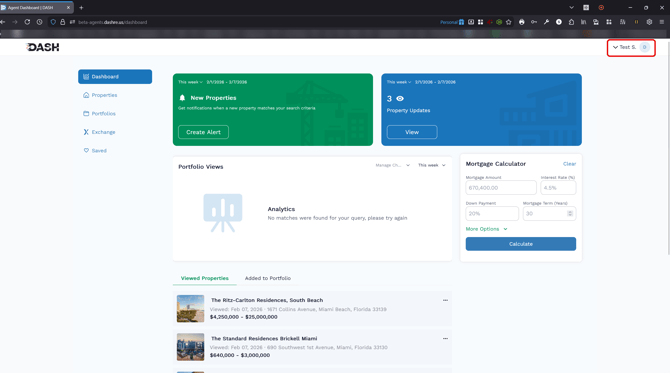Switch to Viewed Properties tab

pos(204,278)
